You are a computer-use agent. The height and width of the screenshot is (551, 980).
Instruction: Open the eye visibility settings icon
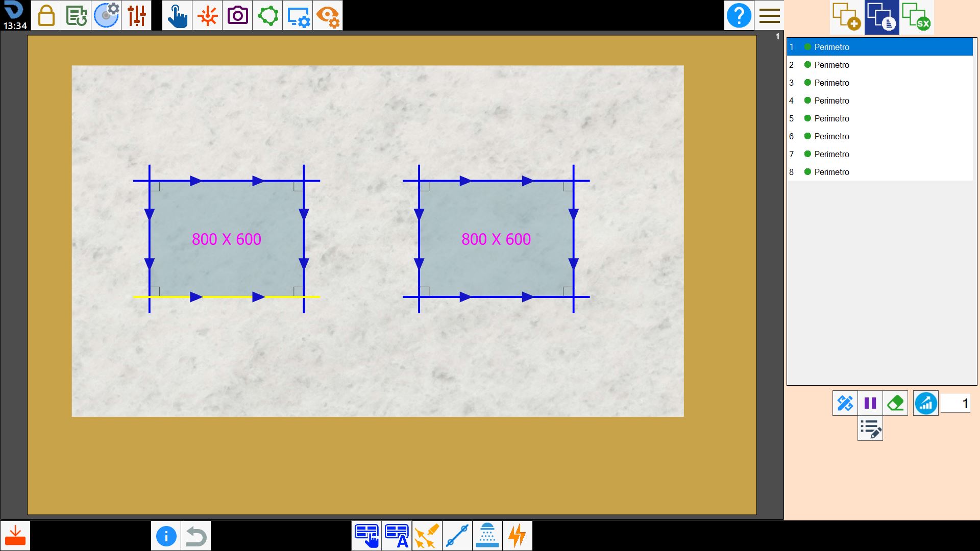click(x=328, y=15)
